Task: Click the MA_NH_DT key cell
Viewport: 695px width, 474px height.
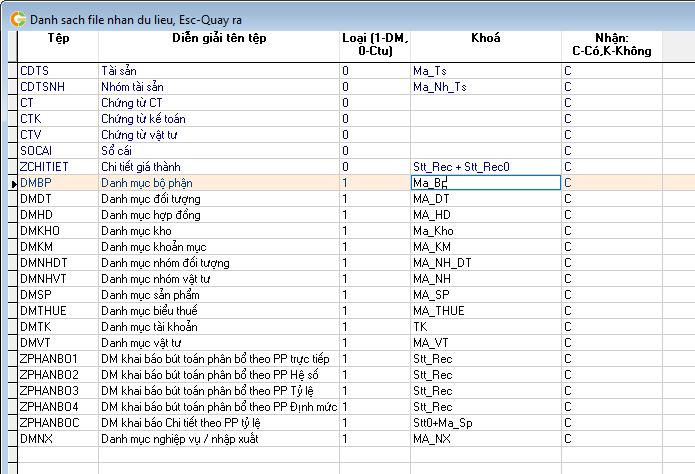Action: point(486,262)
